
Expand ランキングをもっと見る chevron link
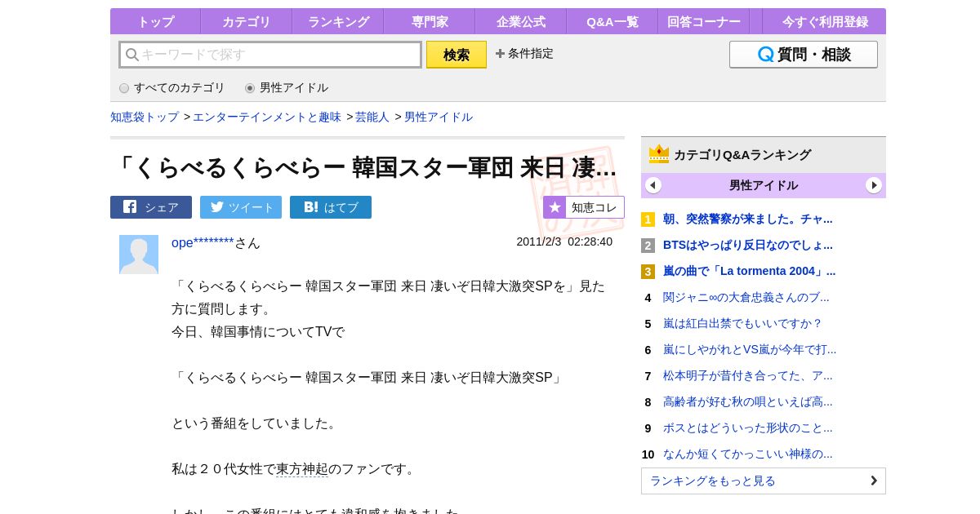(x=764, y=481)
